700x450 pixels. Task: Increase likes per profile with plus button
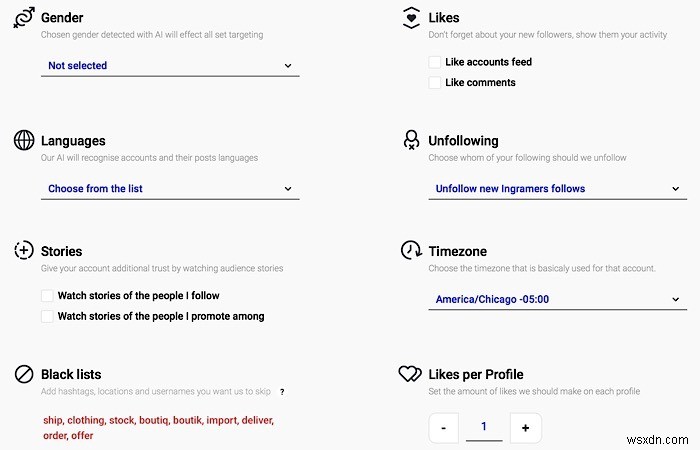525,428
